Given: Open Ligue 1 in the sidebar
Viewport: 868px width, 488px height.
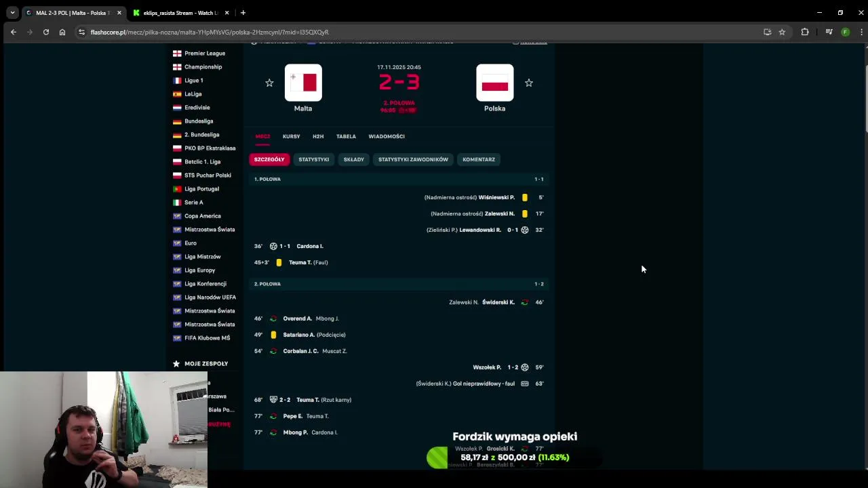Looking at the screenshot, I should coord(194,80).
